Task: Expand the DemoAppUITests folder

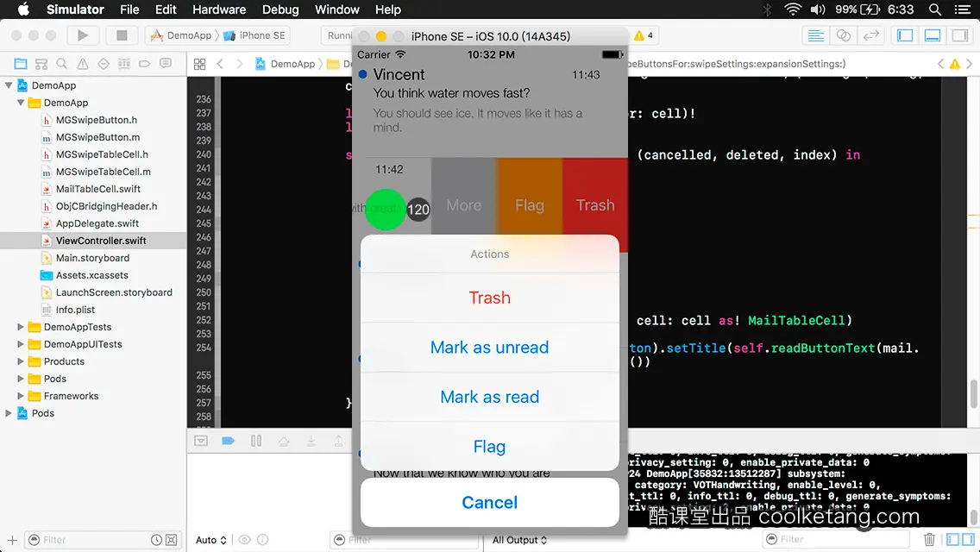Action: [x=21, y=344]
